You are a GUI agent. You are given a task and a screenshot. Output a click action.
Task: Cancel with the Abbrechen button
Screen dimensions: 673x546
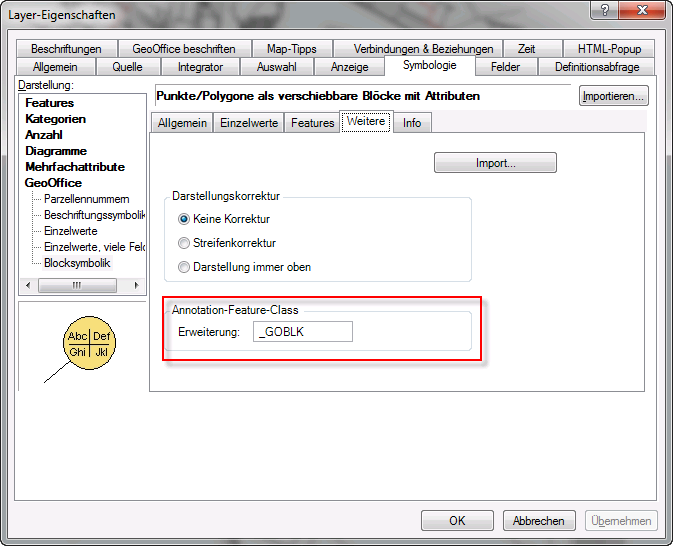tap(540, 521)
